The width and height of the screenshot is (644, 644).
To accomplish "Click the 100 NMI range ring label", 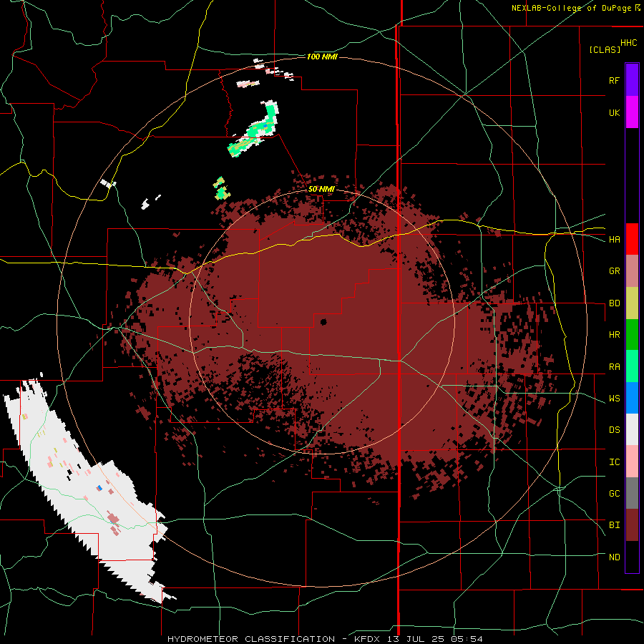I will pyautogui.click(x=322, y=57).
